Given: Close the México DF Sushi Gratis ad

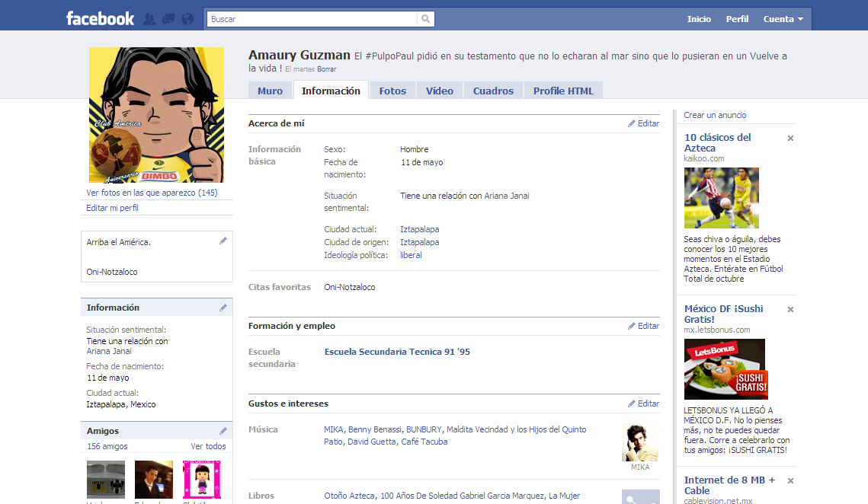Looking at the screenshot, I should point(790,310).
